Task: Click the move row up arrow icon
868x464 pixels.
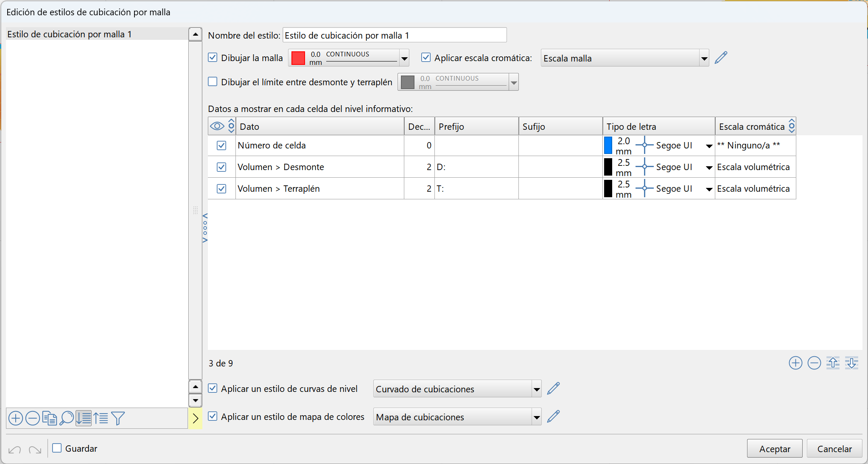Action: [x=833, y=363]
